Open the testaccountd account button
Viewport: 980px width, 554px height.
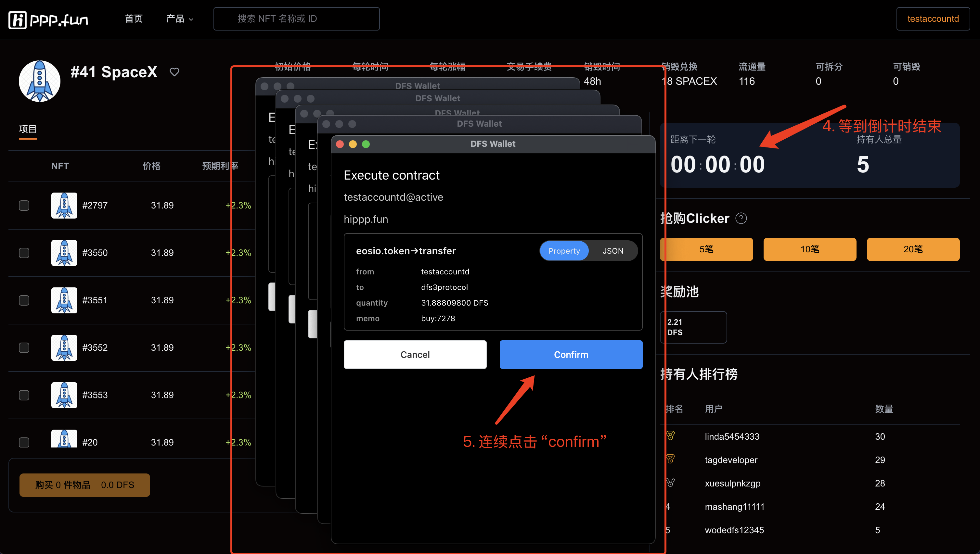(x=933, y=19)
